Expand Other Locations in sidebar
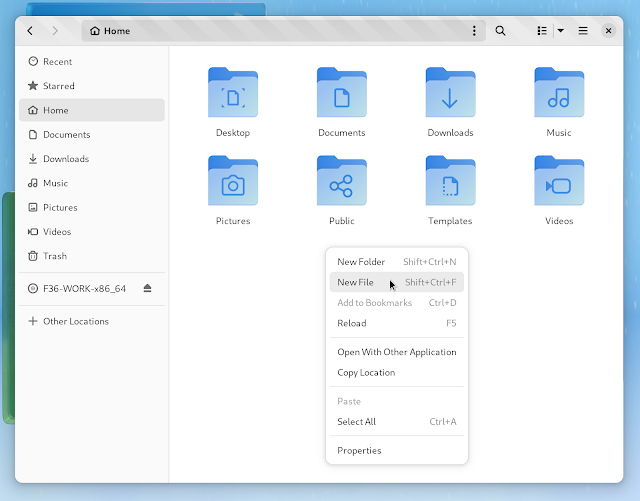The width and height of the screenshot is (640, 501). pyautogui.click(x=92, y=321)
